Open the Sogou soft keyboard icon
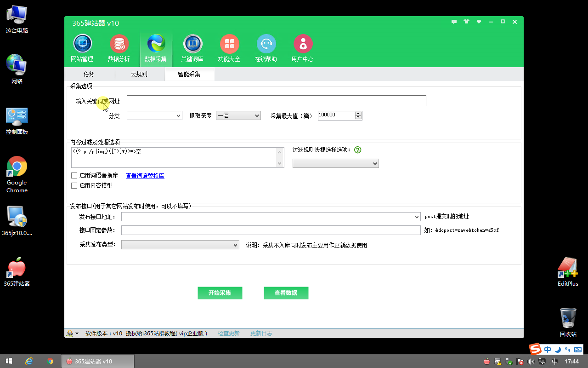The width and height of the screenshot is (588, 368). (x=578, y=349)
